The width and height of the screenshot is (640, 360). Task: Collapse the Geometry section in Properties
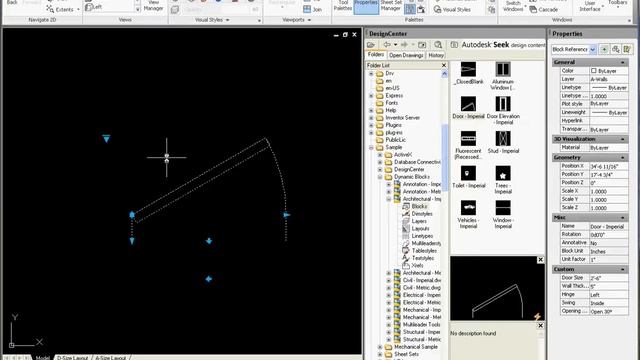[623, 158]
